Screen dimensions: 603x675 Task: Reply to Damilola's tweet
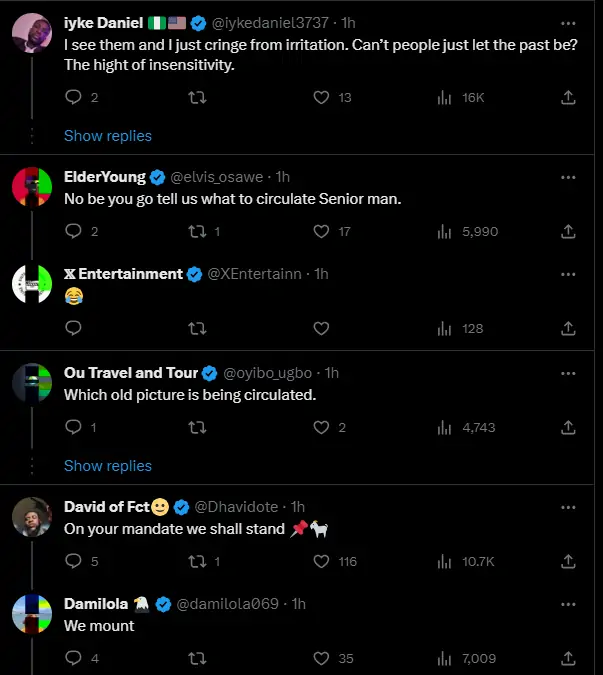72,658
